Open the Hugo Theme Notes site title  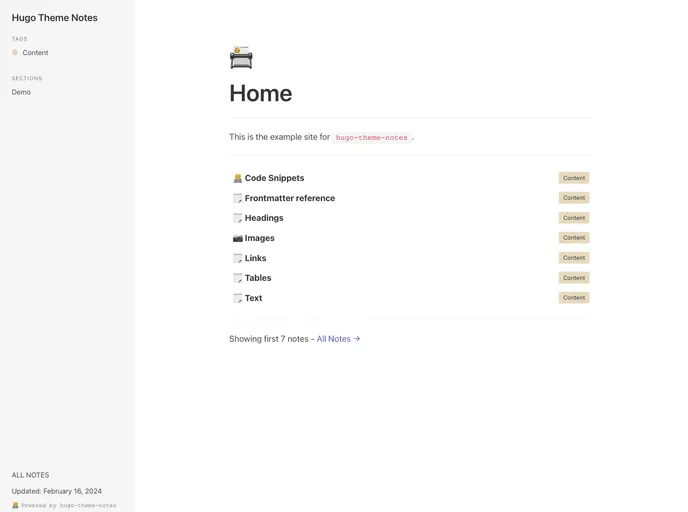click(x=55, y=18)
